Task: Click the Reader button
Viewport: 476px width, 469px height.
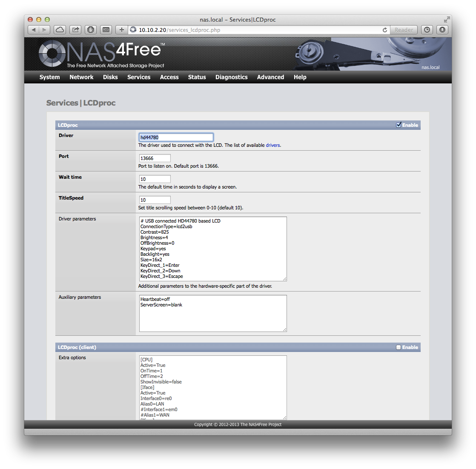Action: coord(404,30)
